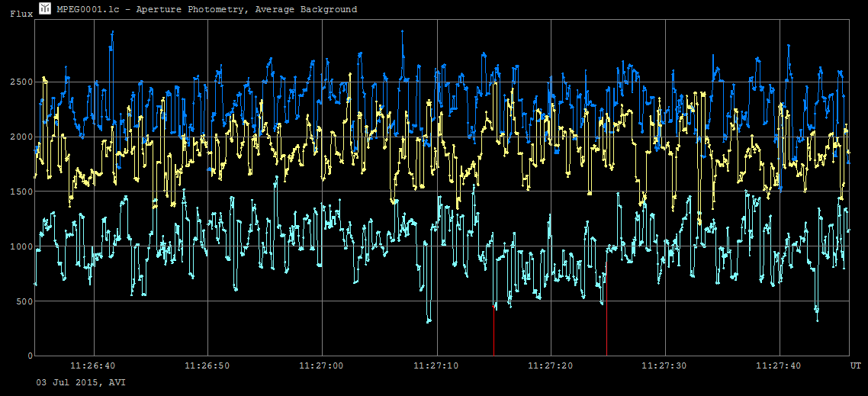
Task: Click the 2500 flux axis value
Action: click(23, 82)
